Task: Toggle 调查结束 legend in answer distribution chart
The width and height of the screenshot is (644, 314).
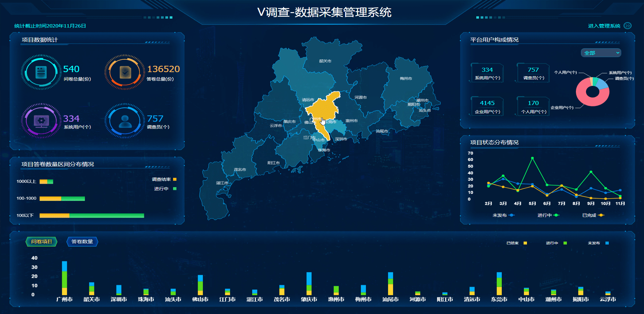Action: (x=174, y=179)
